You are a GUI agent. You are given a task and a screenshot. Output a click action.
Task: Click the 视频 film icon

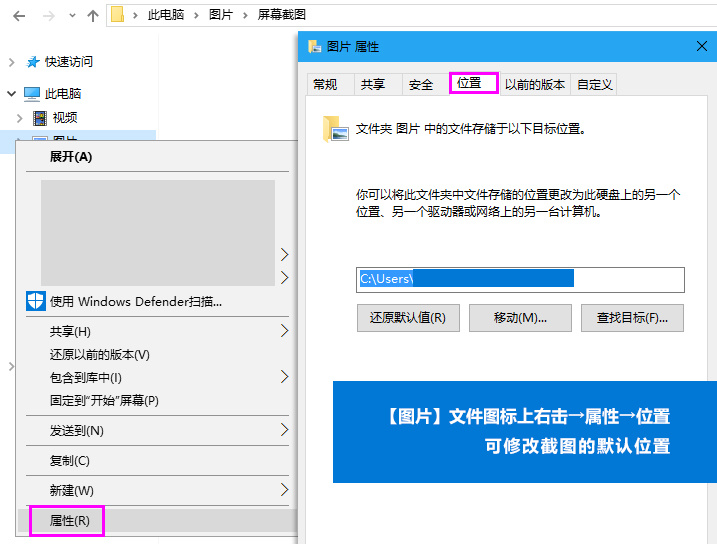[x=40, y=118]
